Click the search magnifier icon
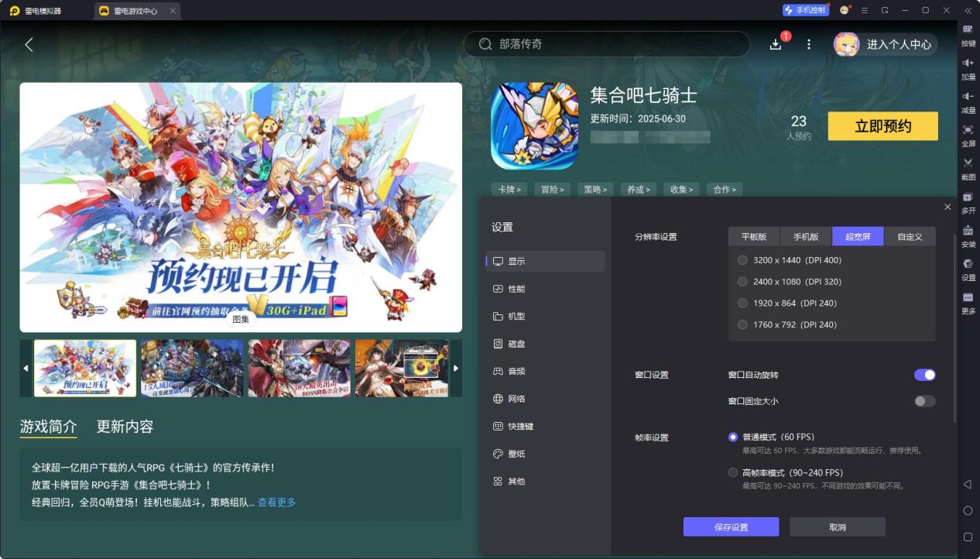This screenshot has height=559, width=980. click(485, 44)
